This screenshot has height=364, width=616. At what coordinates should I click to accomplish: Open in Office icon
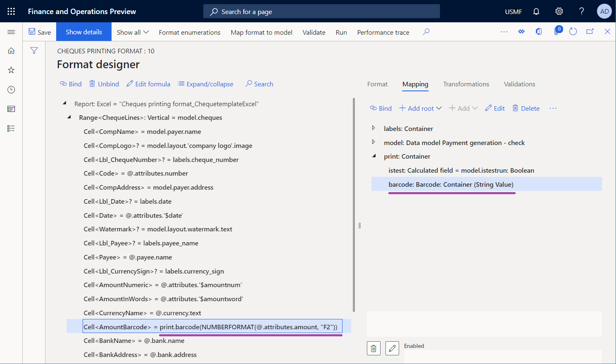point(539,32)
